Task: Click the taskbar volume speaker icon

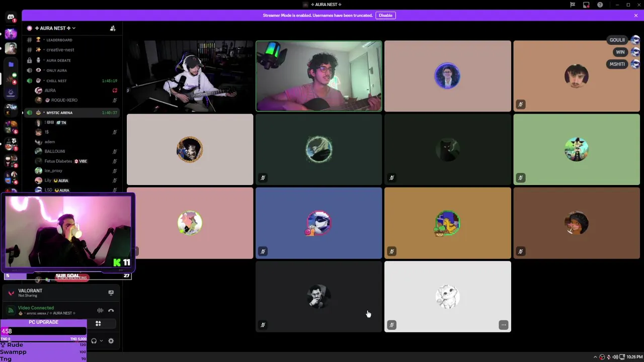Action: click(615, 357)
